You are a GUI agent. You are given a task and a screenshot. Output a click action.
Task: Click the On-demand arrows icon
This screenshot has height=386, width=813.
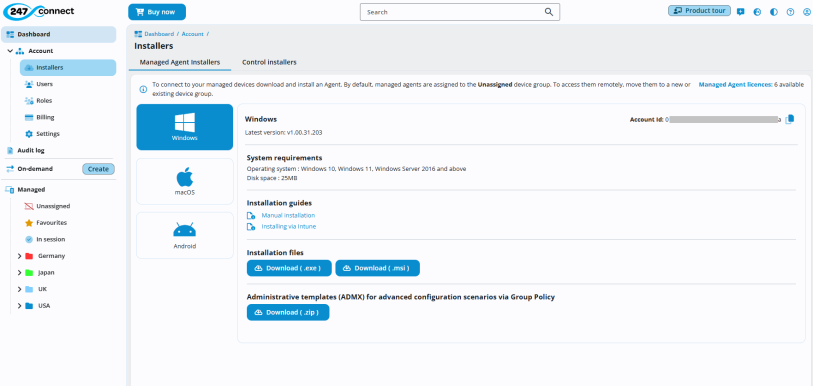click(10, 169)
